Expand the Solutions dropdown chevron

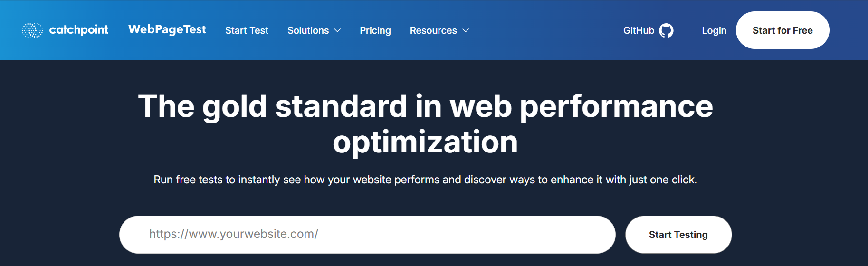tap(338, 30)
